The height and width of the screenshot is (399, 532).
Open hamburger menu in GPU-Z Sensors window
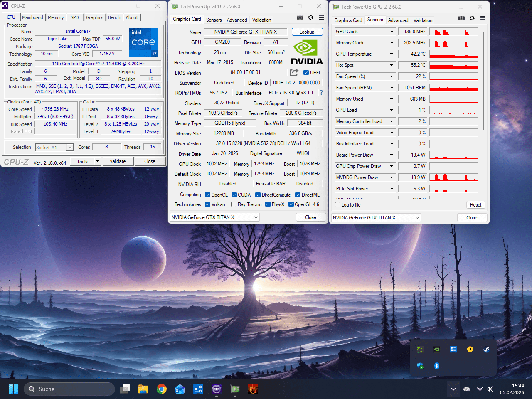[x=483, y=18]
